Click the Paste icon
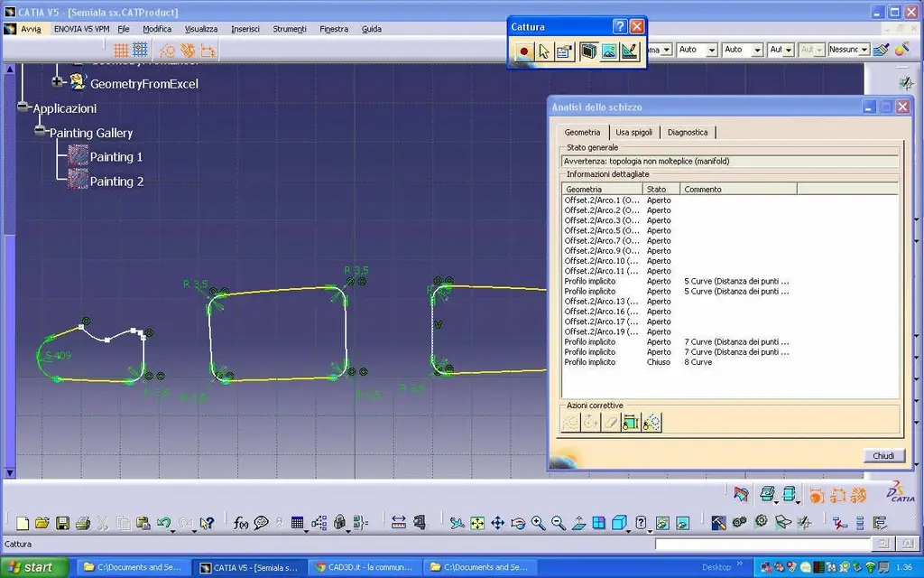The width and height of the screenshot is (924, 578). [x=143, y=523]
